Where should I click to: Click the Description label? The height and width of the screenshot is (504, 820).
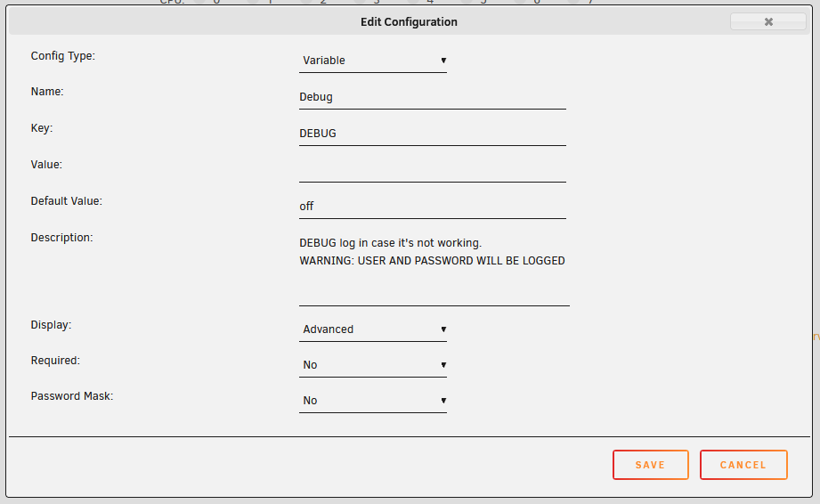tap(61, 238)
